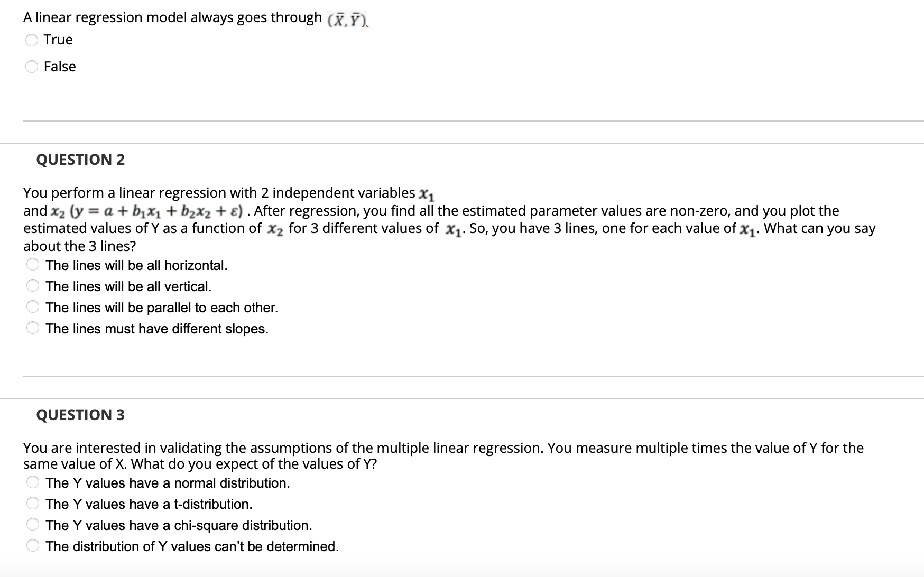Viewport: 924px width, 577px height.
Task: Select True for the regression line question
Action: (32, 39)
